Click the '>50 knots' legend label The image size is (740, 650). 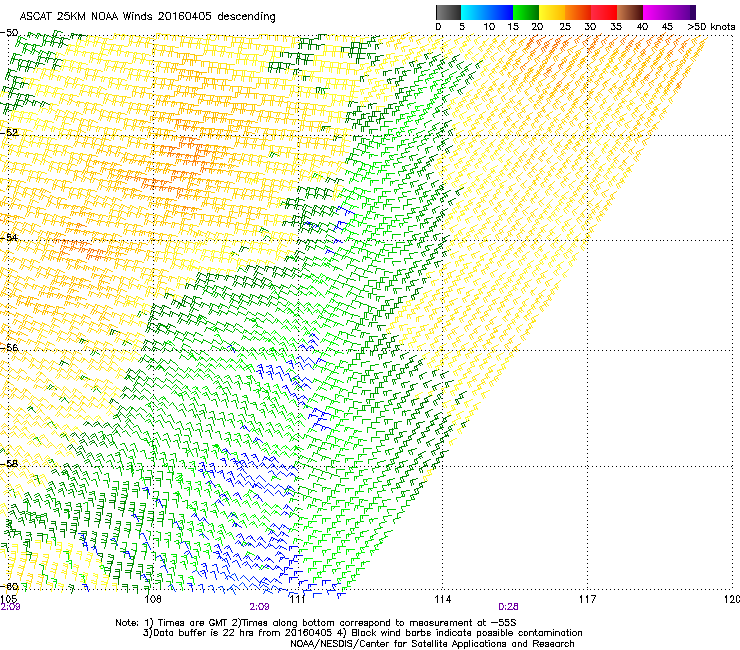pyautogui.click(x=712, y=26)
